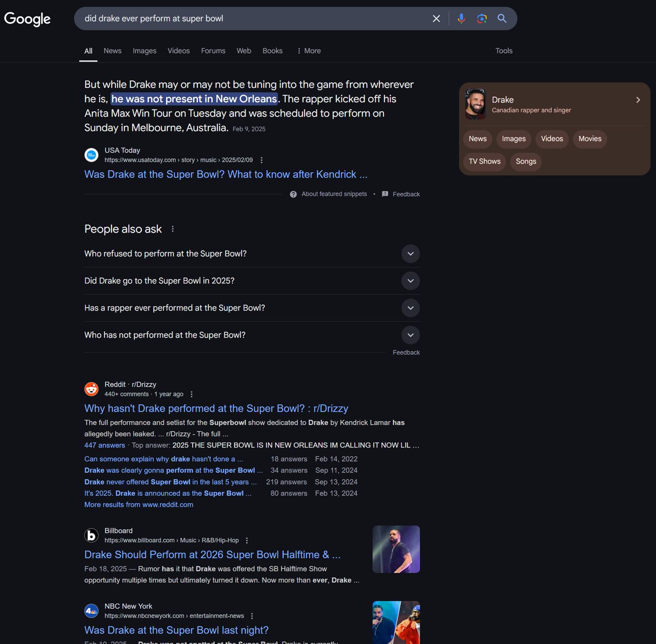
Task: Switch to the Books tab
Action: [272, 51]
